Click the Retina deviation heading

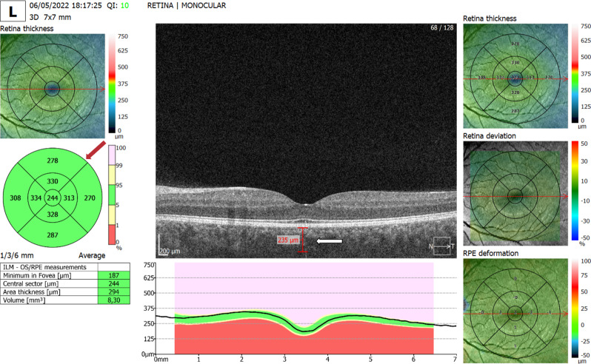[490, 136]
